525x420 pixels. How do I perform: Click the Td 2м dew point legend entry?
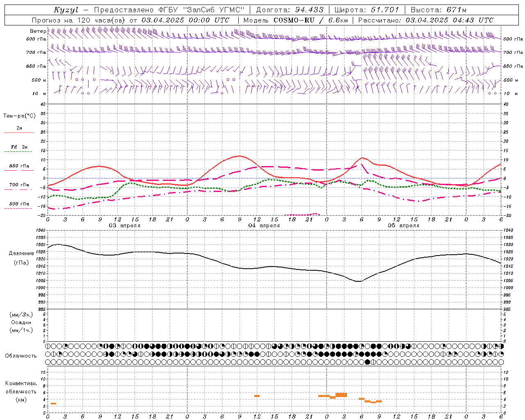click(19, 147)
